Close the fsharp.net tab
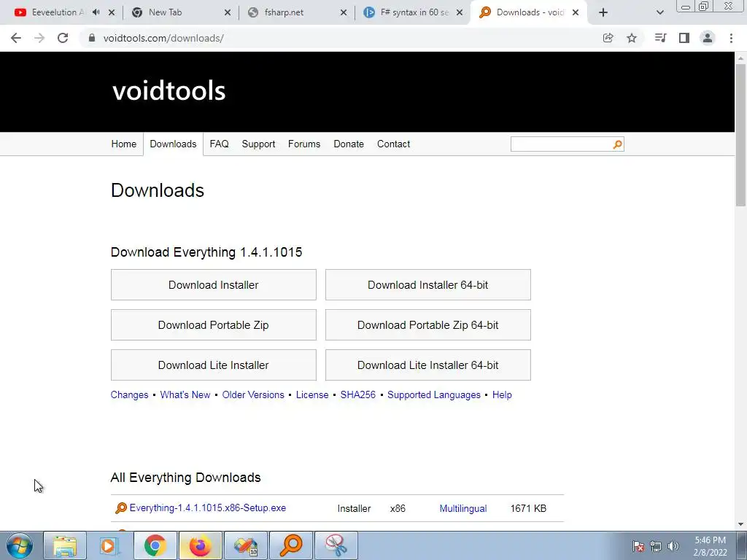This screenshot has width=747, height=560. (x=344, y=12)
